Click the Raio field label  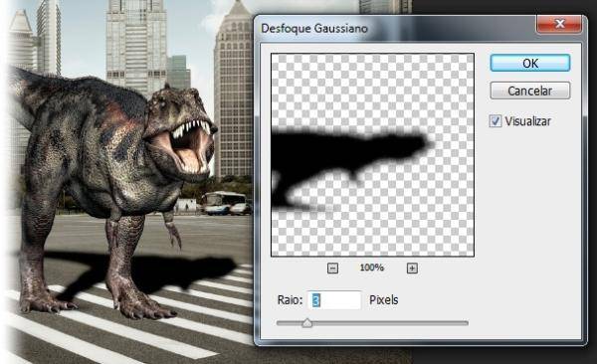(x=290, y=300)
